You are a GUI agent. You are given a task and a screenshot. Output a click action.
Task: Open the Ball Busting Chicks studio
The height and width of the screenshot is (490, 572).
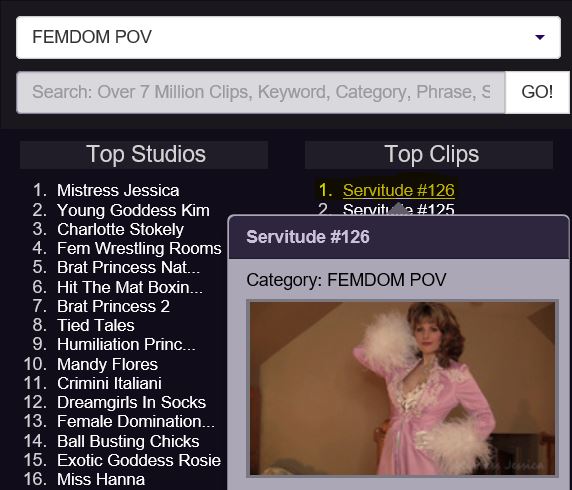(x=128, y=441)
